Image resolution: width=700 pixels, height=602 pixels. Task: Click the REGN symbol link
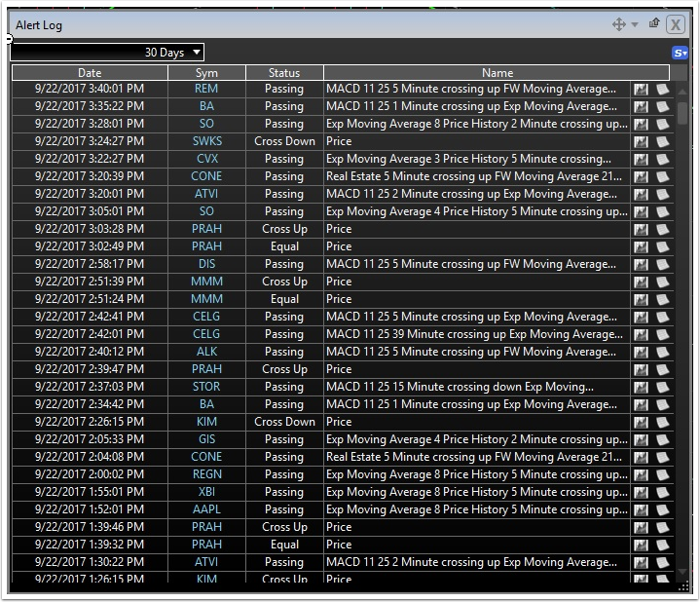point(207,473)
